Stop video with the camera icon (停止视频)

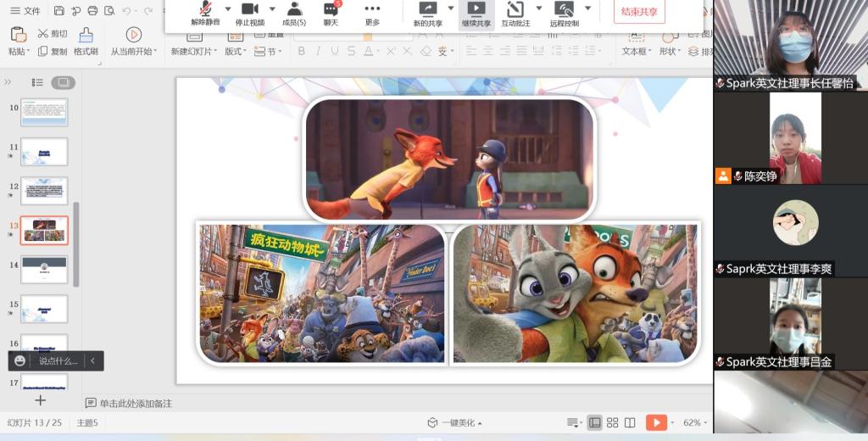249,9
